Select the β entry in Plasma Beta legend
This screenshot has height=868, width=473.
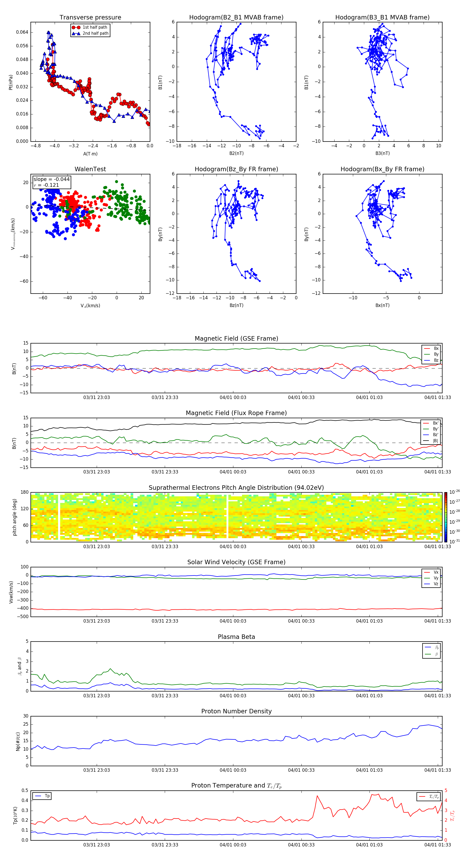coord(431,654)
